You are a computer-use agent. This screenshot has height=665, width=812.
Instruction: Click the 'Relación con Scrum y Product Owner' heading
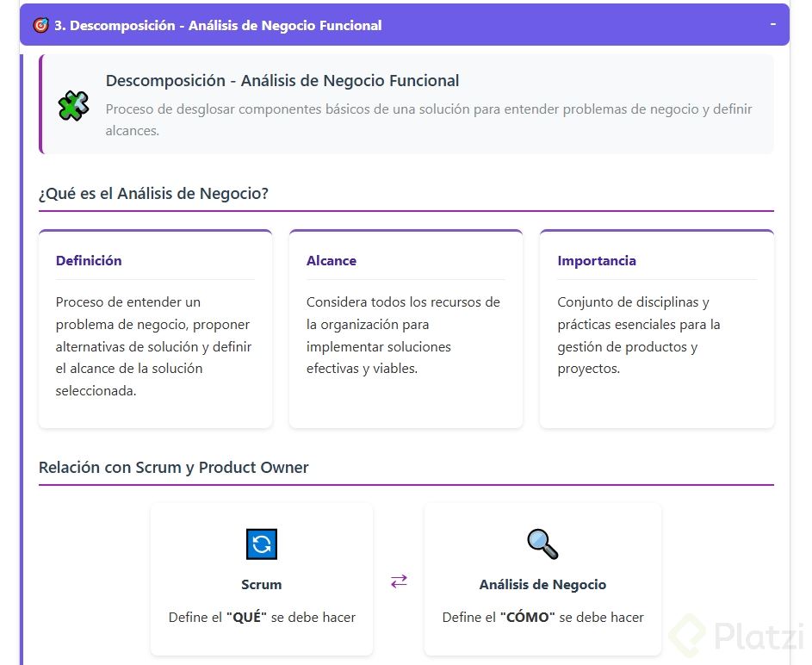tap(174, 468)
